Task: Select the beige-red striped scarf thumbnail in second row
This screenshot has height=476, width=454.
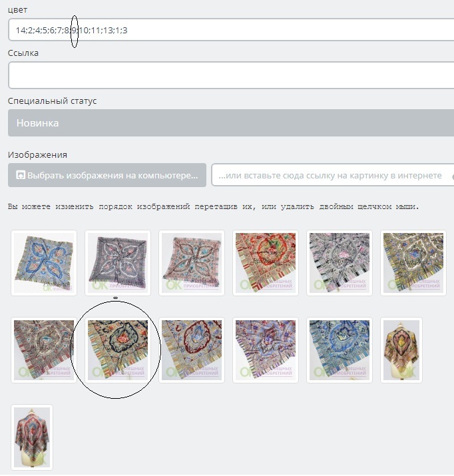Action: (44, 350)
